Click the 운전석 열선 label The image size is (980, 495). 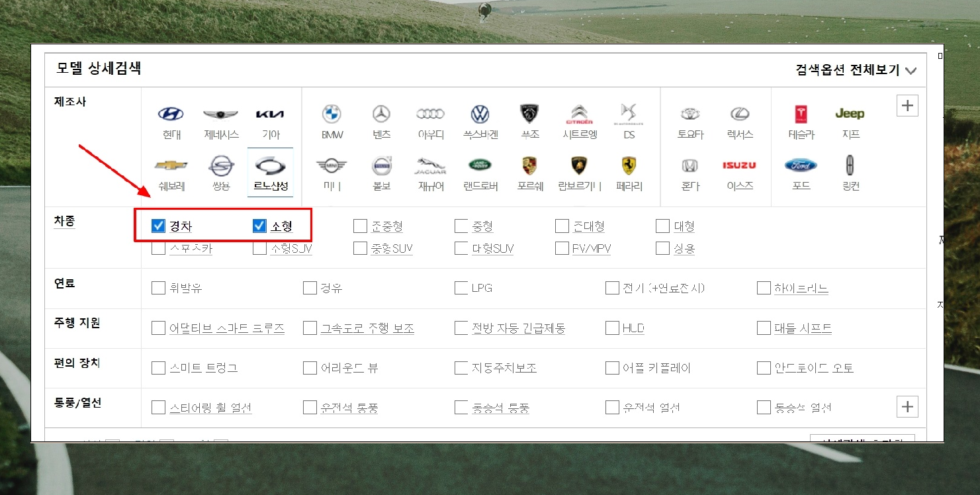(x=651, y=408)
